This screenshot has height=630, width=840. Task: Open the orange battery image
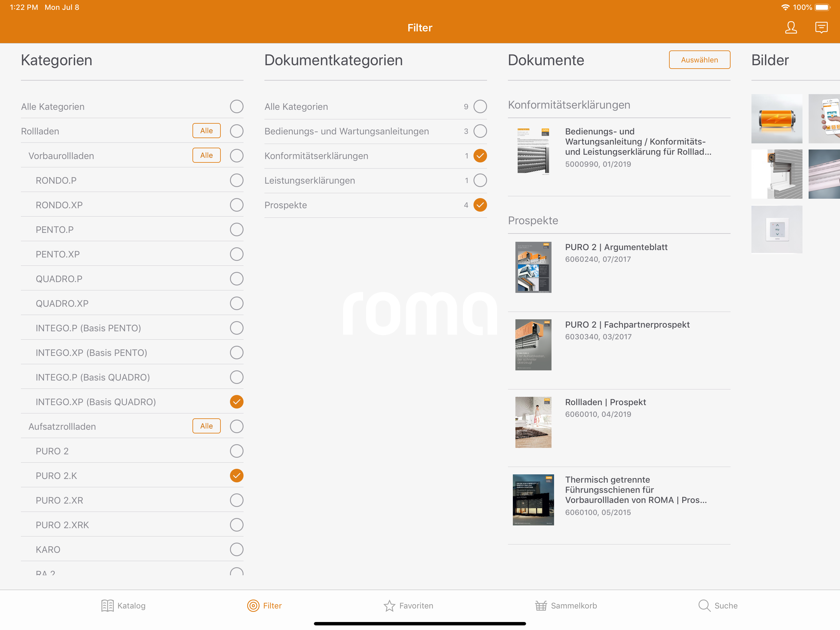(777, 119)
